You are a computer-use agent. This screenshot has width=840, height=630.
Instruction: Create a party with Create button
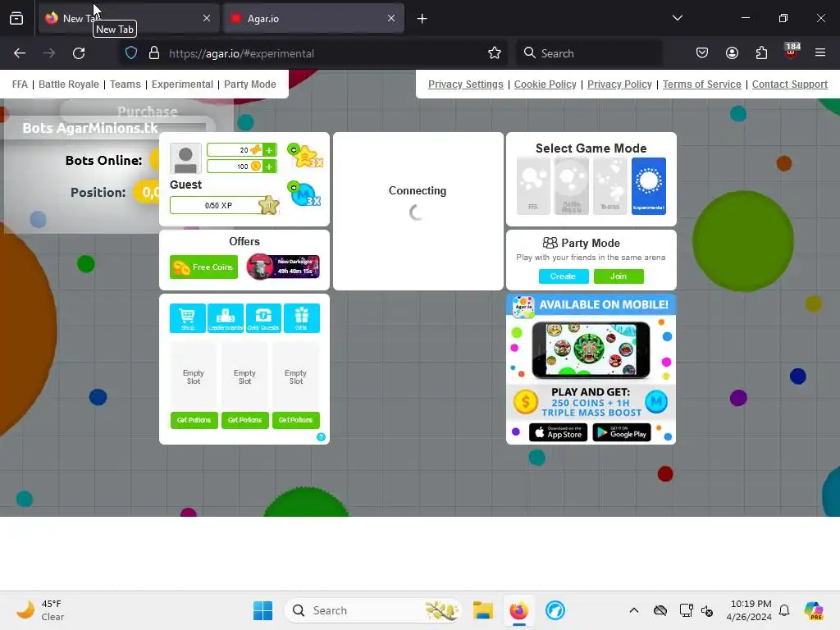tap(563, 276)
